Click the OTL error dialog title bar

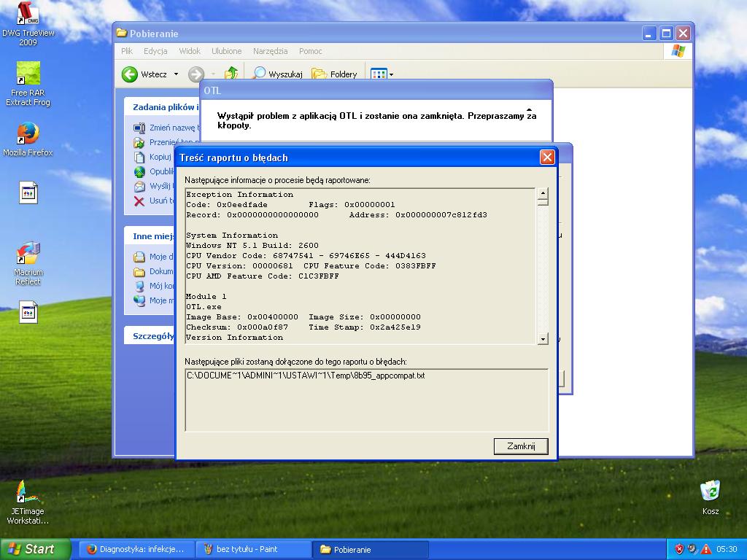coord(376,90)
